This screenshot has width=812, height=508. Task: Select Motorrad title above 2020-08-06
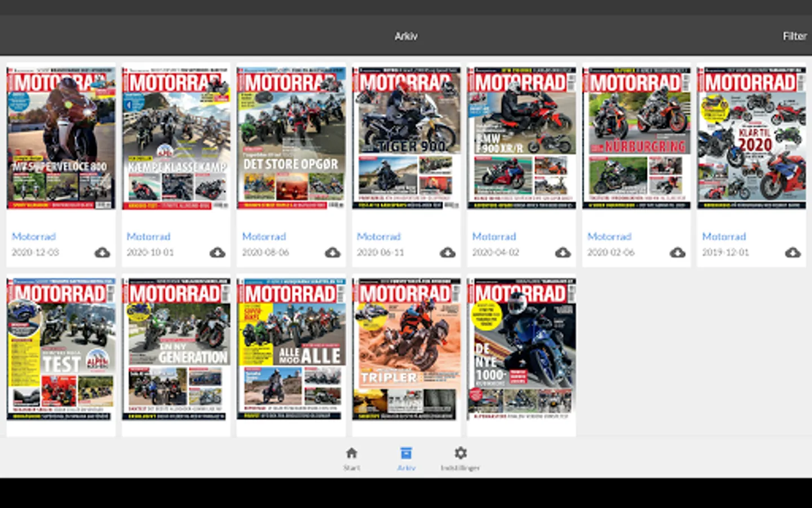coord(264,237)
